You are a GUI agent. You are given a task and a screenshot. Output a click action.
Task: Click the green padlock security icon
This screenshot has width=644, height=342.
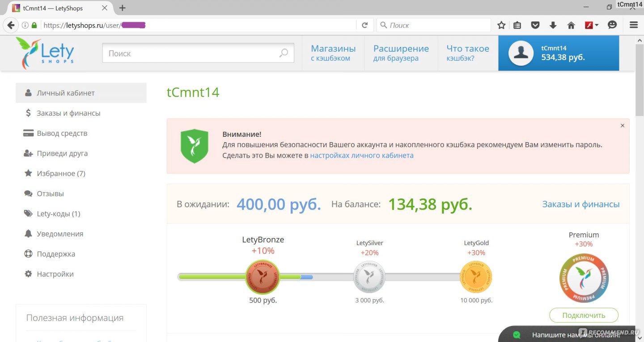[x=34, y=25]
